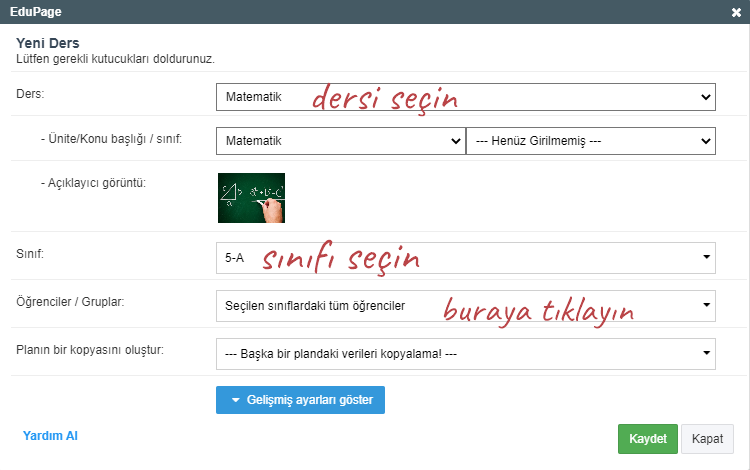Click the Planın bir kopyasını oluştur: label

tap(90, 350)
